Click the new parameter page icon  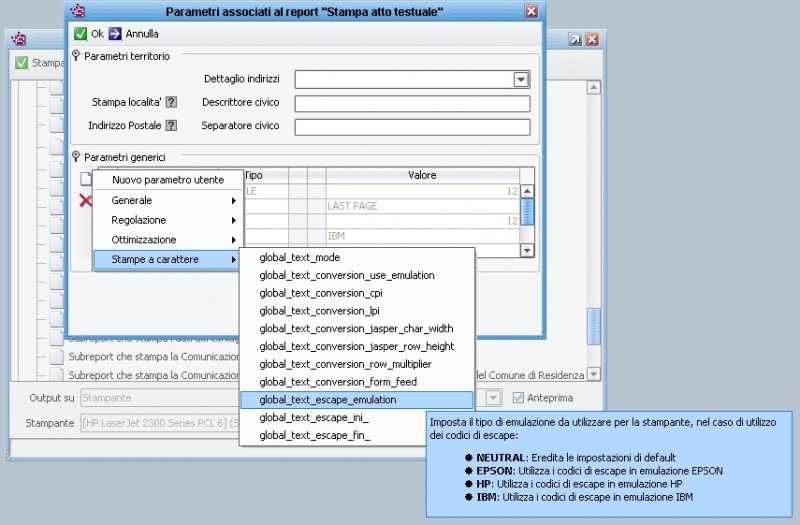pyautogui.click(x=86, y=179)
